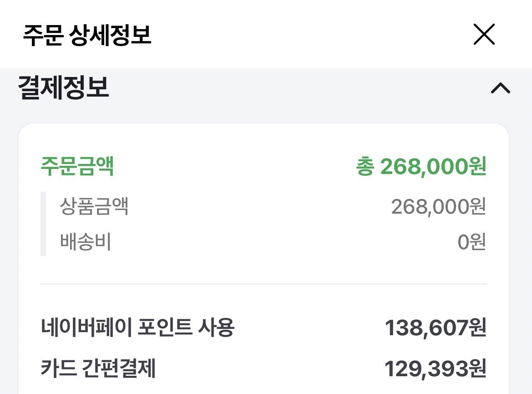
Task: Select the 결제정보 section header
Action: 64,88
